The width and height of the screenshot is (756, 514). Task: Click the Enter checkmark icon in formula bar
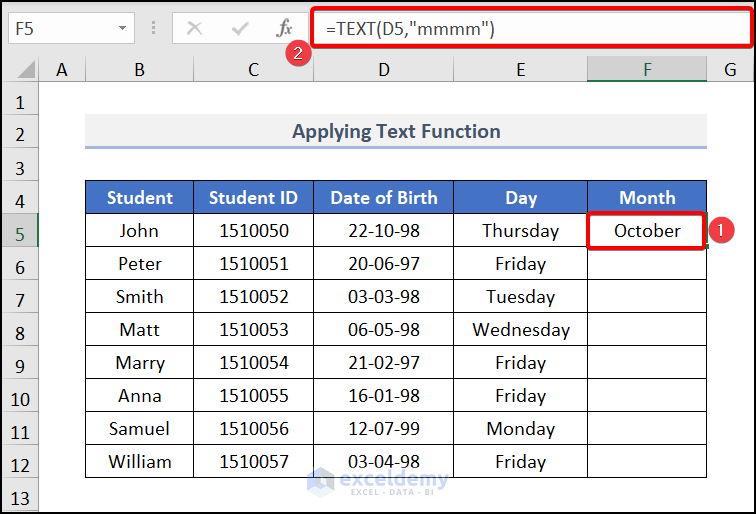point(239,29)
